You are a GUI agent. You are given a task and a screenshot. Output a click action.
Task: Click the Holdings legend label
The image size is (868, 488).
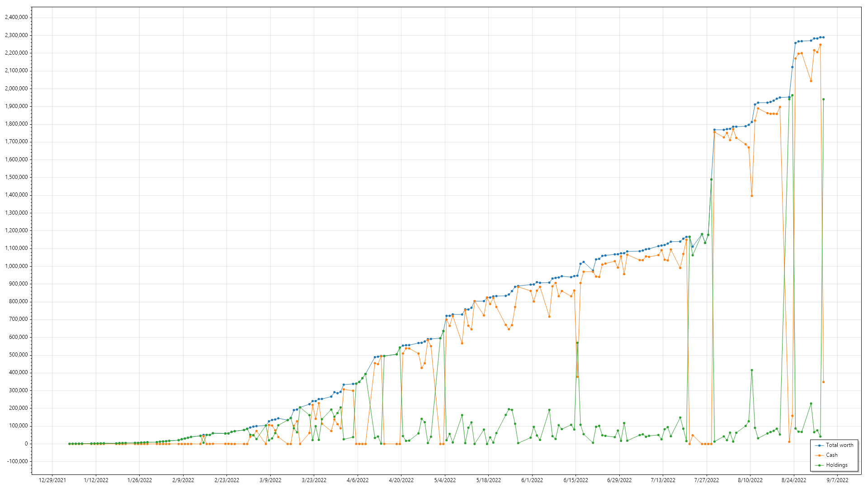[x=836, y=465]
